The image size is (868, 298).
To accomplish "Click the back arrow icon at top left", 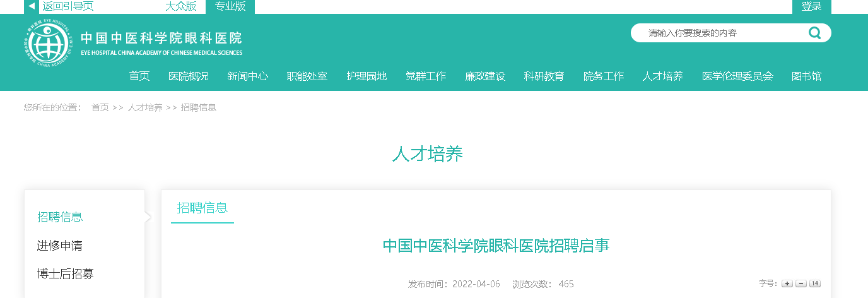I will pos(32,6).
